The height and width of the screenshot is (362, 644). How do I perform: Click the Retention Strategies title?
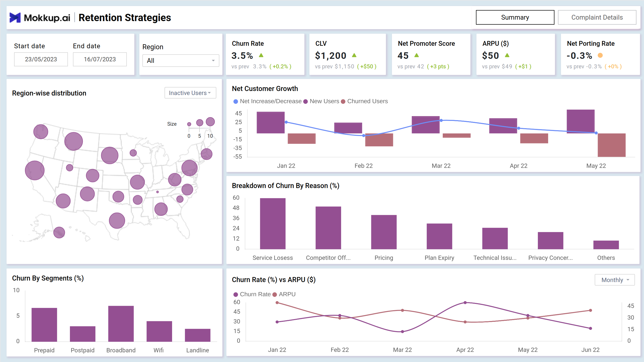pyautogui.click(x=125, y=18)
